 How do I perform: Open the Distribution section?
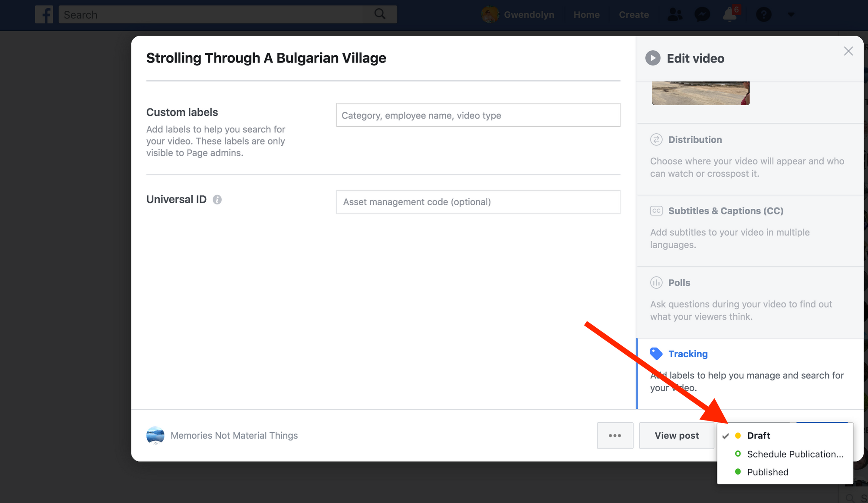pyautogui.click(x=695, y=140)
